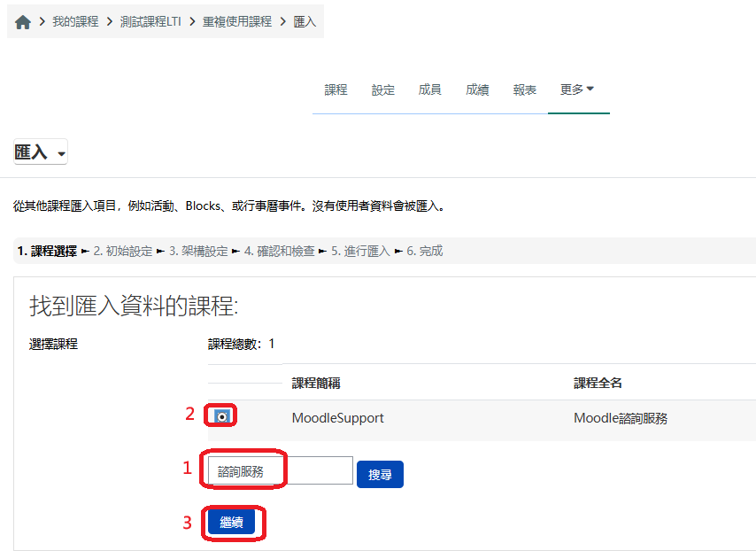The width and height of the screenshot is (756, 551).
Task: Click the MoodleSupport course short name
Action: (x=338, y=418)
